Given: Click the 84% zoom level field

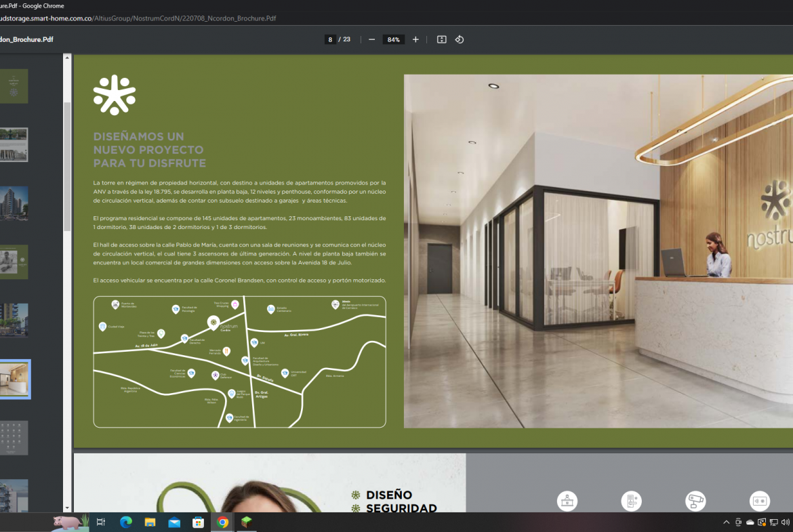Looking at the screenshot, I should 393,39.
